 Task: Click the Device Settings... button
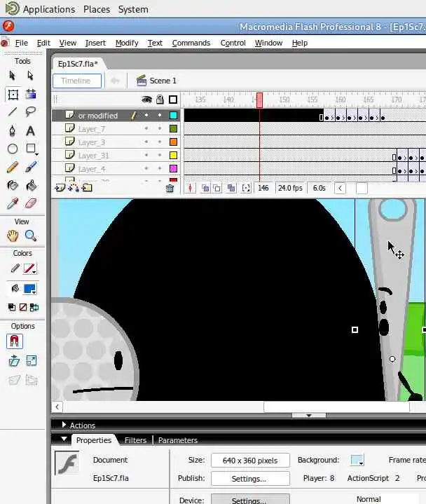pyautogui.click(x=250, y=500)
